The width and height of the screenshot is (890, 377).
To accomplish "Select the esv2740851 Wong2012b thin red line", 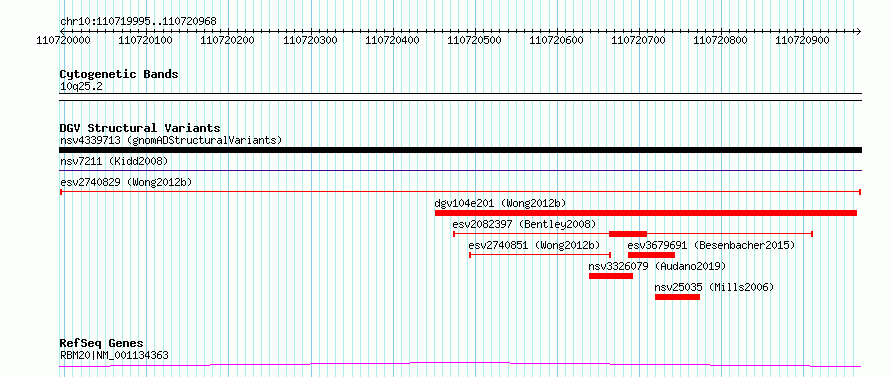I will (540, 255).
